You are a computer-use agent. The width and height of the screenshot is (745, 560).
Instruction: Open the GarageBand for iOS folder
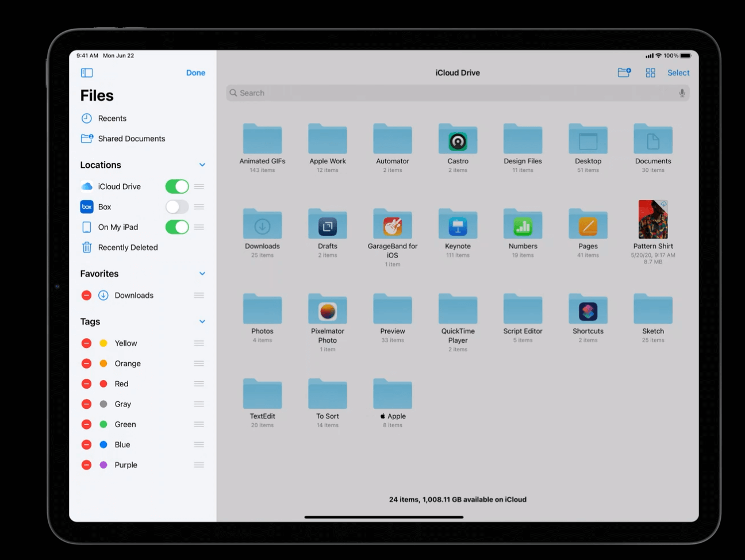tap(393, 224)
